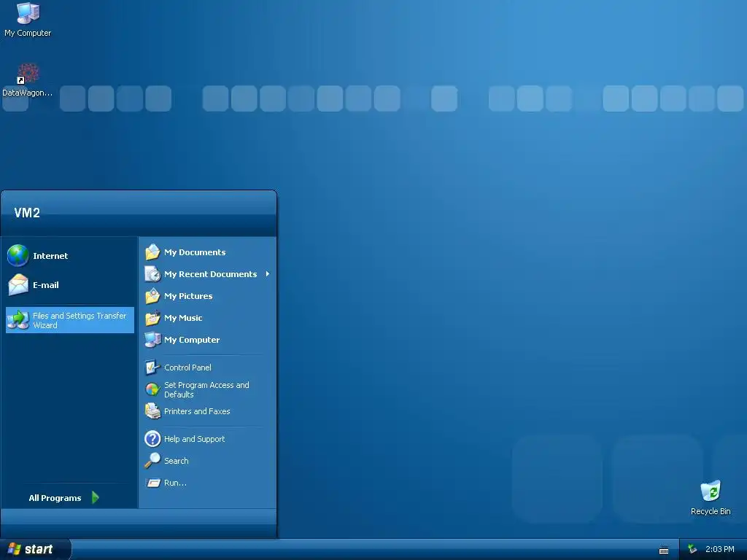Screen dimensions: 747x560
Task: Click the Set Program Access icon
Action: pos(152,389)
